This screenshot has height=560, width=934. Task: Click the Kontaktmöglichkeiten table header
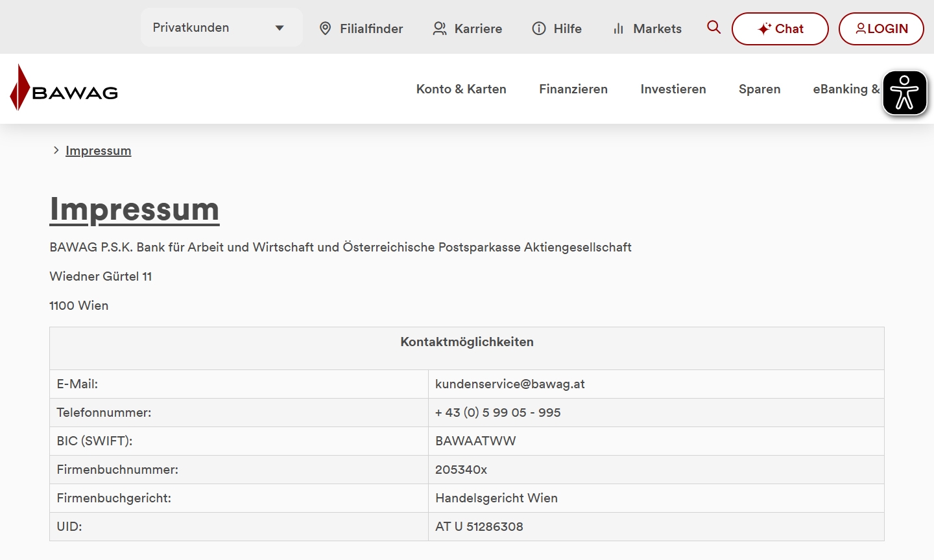click(x=467, y=348)
